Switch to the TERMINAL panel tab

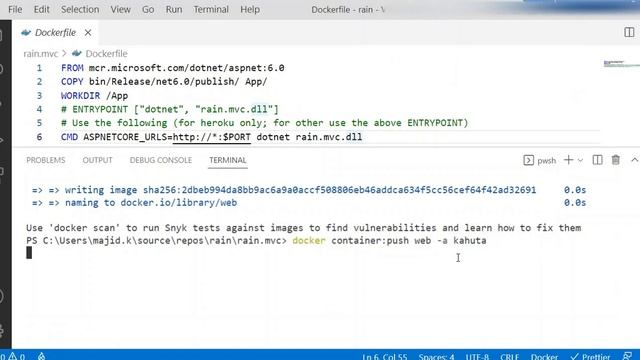click(228, 160)
